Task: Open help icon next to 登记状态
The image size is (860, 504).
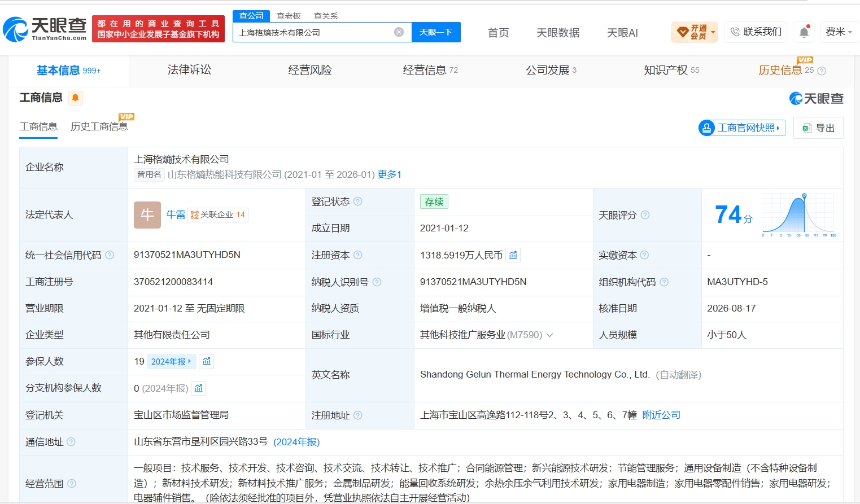Action: click(x=358, y=201)
